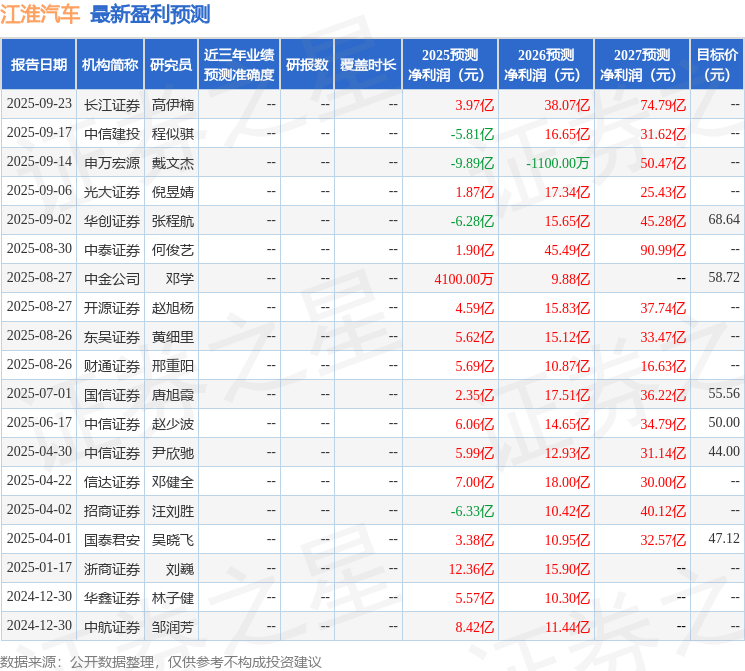This screenshot has height=671, width=745.
Task: Click the 数据来源 disclaimer footer text
Action: pyautogui.click(x=161, y=662)
